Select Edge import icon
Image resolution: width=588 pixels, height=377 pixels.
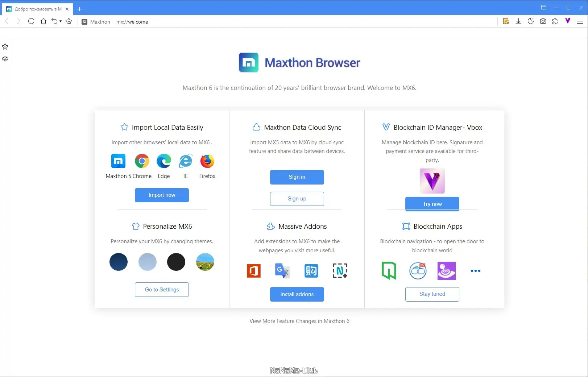coord(164,161)
